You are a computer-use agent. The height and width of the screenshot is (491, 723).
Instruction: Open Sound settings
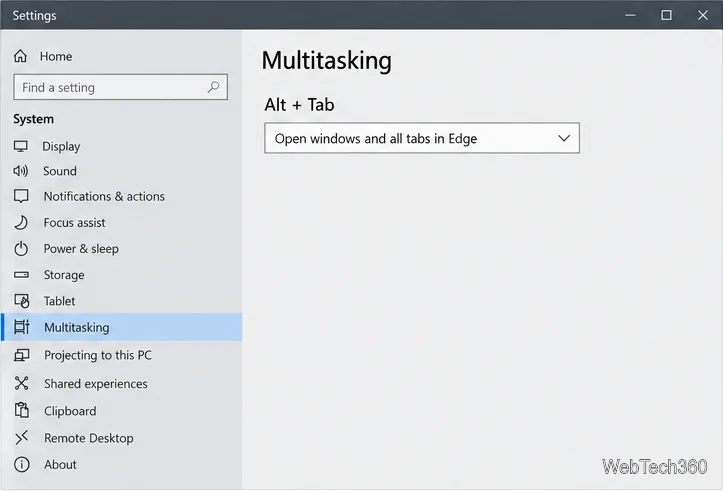point(60,171)
